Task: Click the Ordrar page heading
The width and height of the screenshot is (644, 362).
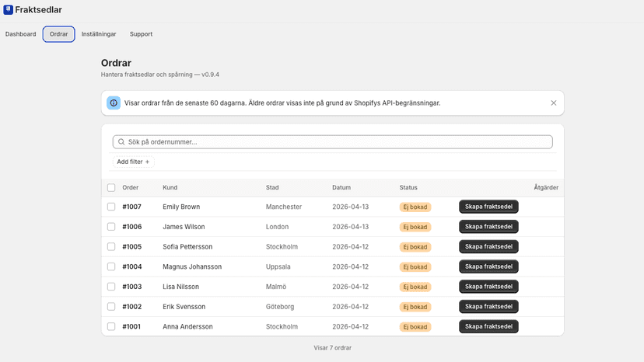Action: [x=116, y=63]
